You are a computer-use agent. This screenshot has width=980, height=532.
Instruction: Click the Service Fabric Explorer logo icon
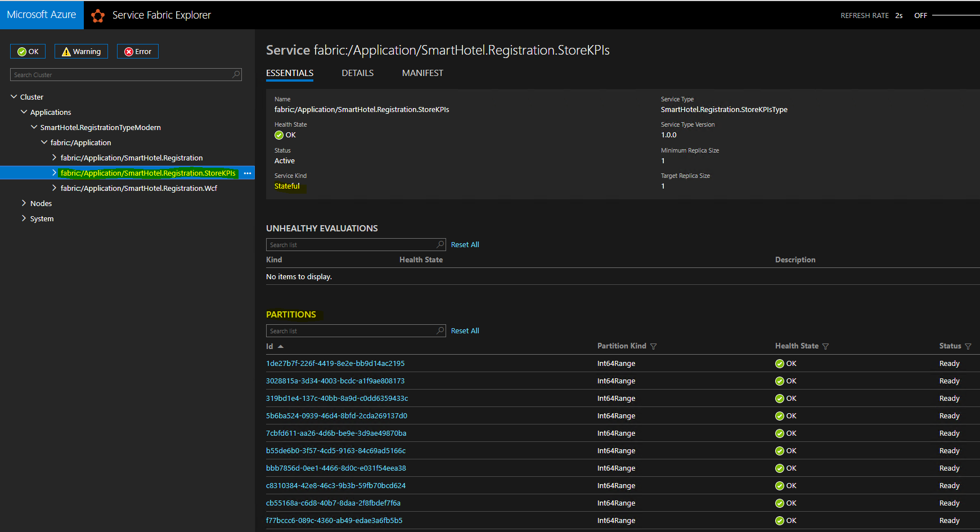98,16
